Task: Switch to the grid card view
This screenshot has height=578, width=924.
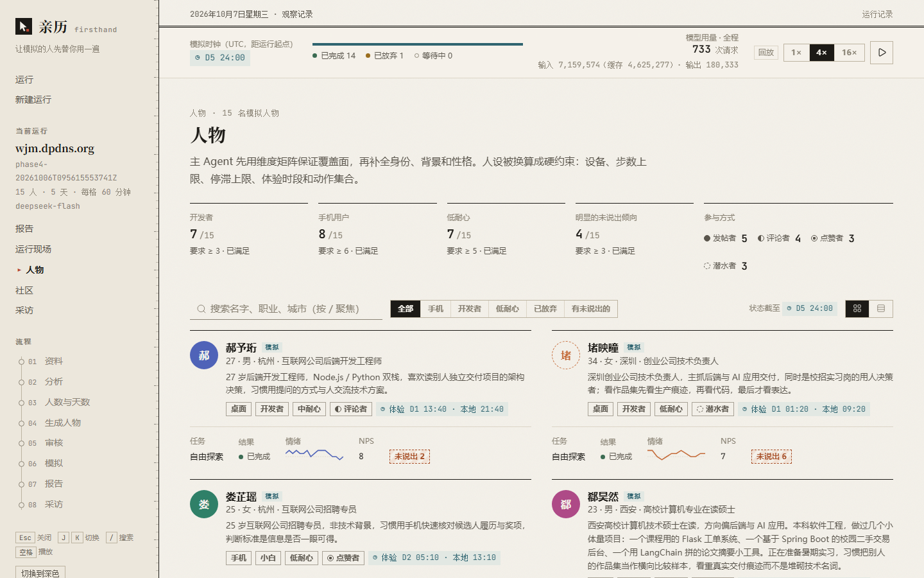Action: [x=857, y=309]
